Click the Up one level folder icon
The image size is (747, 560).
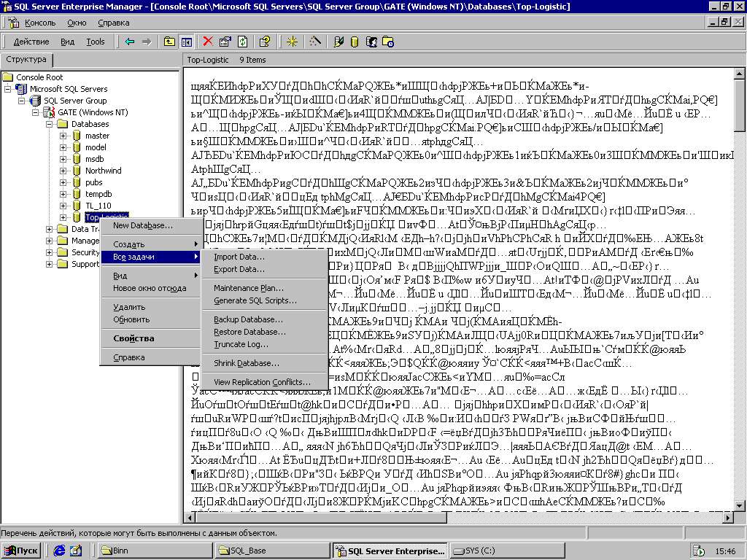coord(169,42)
